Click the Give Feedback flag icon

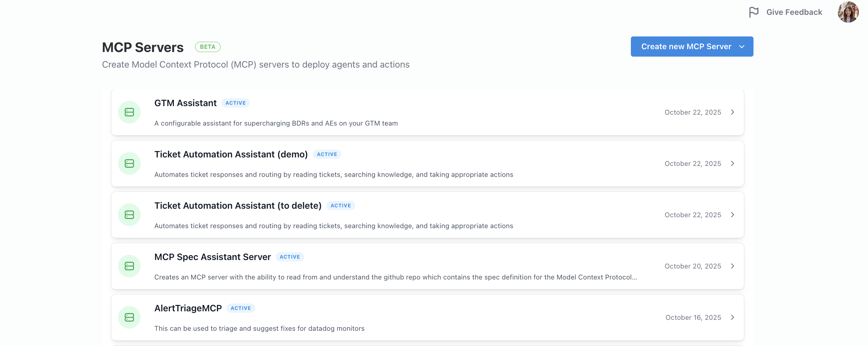(x=753, y=12)
